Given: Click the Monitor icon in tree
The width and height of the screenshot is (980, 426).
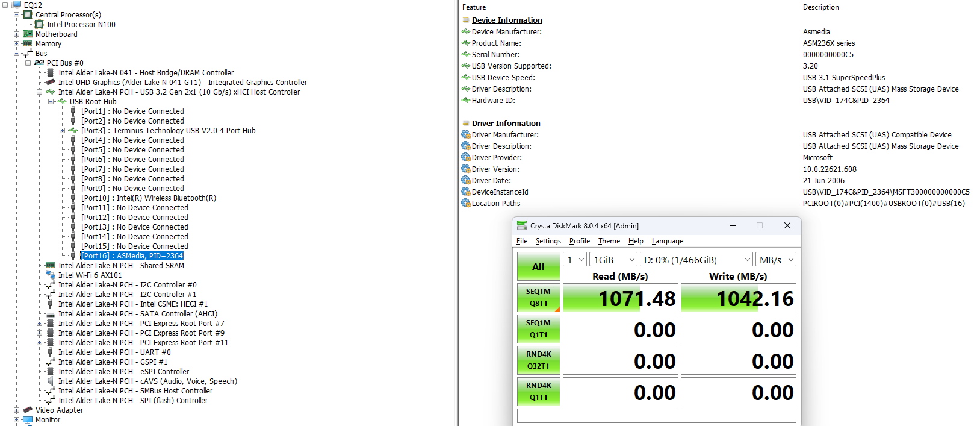Looking at the screenshot, I should click(x=28, y=419).
